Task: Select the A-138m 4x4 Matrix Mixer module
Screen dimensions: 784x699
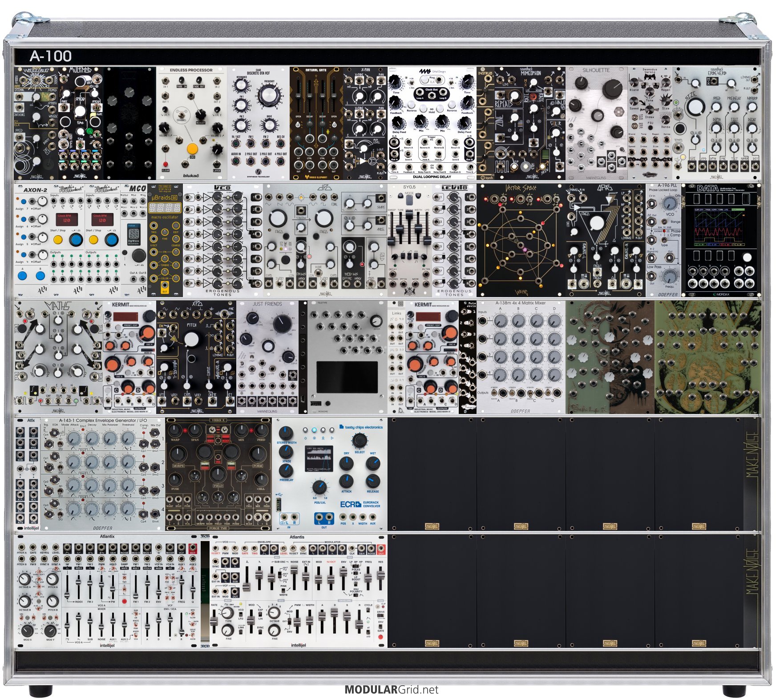Action: pyautogui.click(x=521, y=357)
